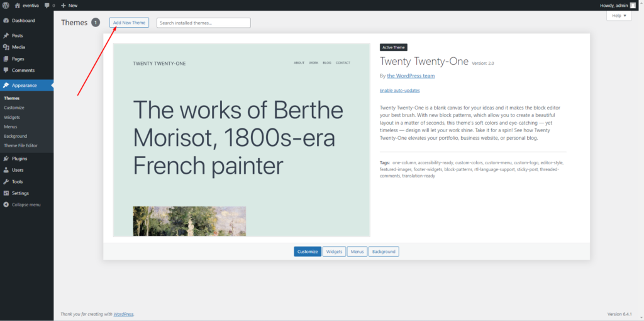Click the Plugins plug icon
The width and height of the screenshot is (644, 321).
[6, 159]
